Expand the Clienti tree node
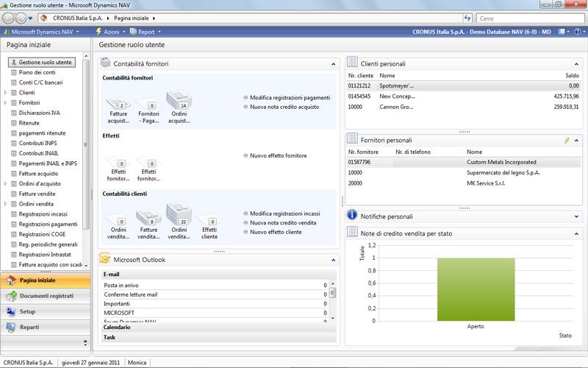 (6, 93)
